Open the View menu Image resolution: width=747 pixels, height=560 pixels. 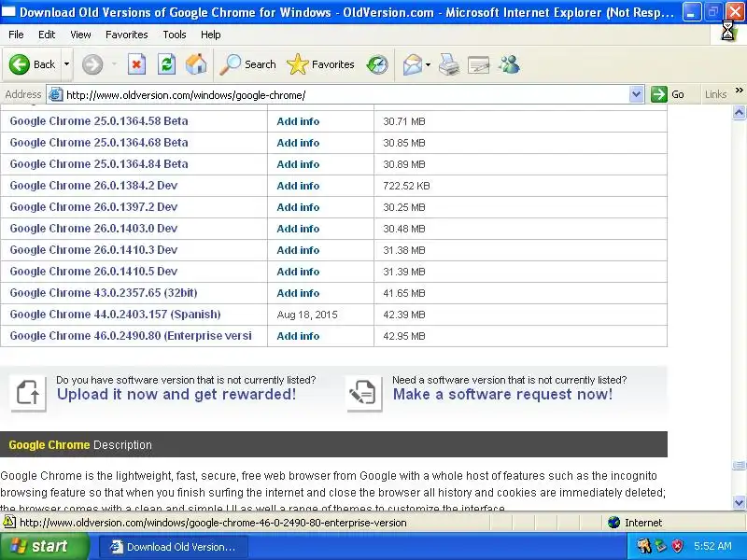(x=80, y=35)
